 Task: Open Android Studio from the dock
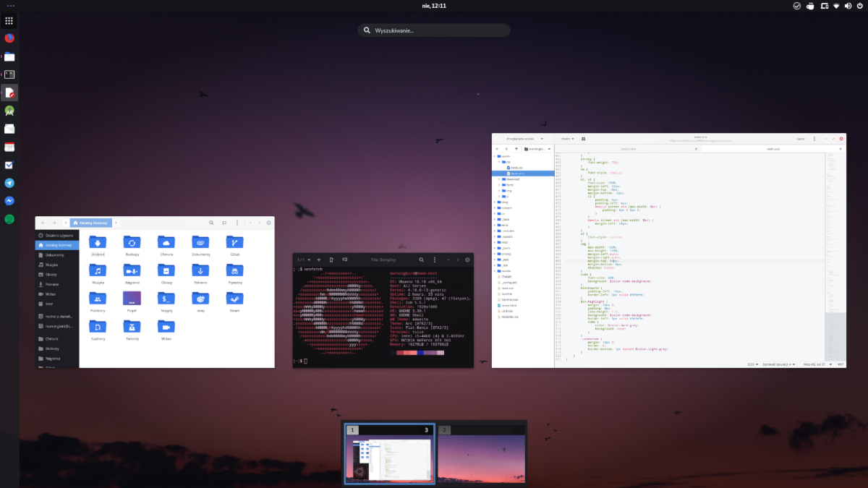9,111
